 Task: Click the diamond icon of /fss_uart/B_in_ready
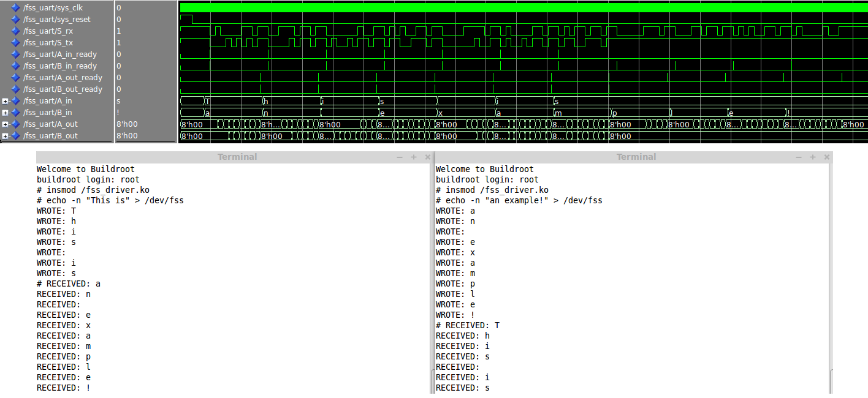[x=15, y=66]
